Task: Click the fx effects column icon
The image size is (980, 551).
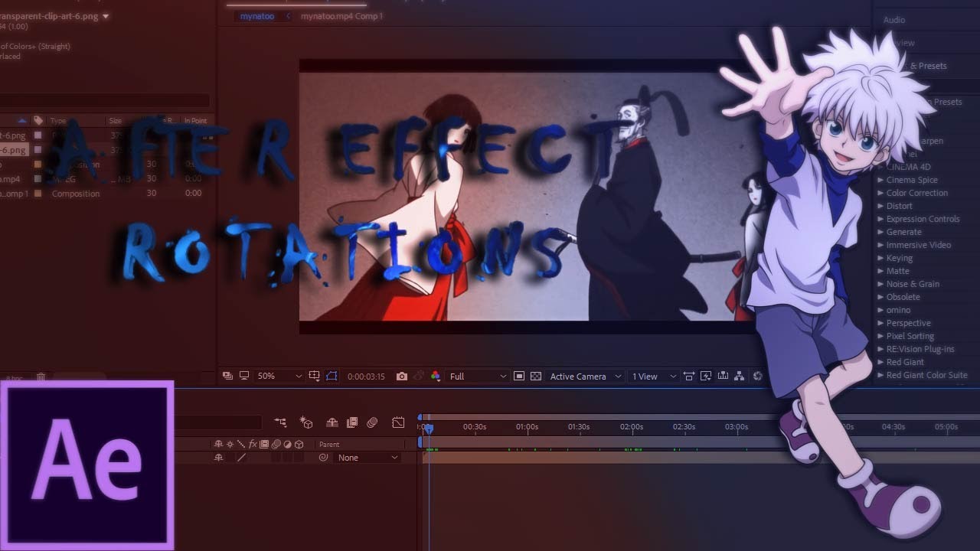Action: (x=253, y=444)
